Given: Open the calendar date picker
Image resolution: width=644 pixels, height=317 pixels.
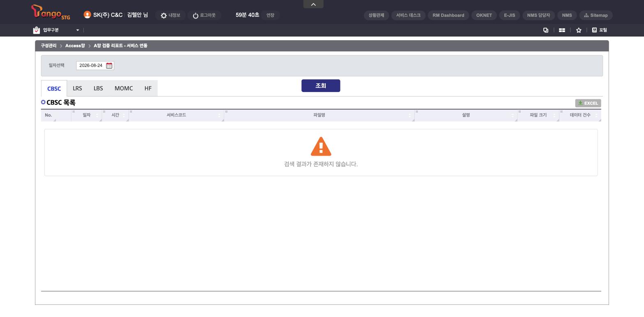Looking at the screenshot, I should (109, 66).
